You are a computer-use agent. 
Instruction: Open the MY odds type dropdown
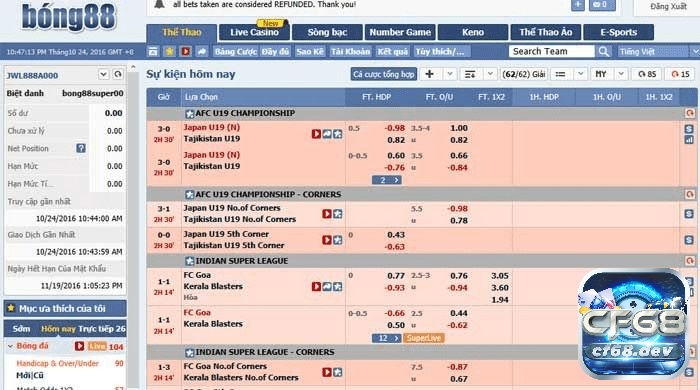pos(621,74)
